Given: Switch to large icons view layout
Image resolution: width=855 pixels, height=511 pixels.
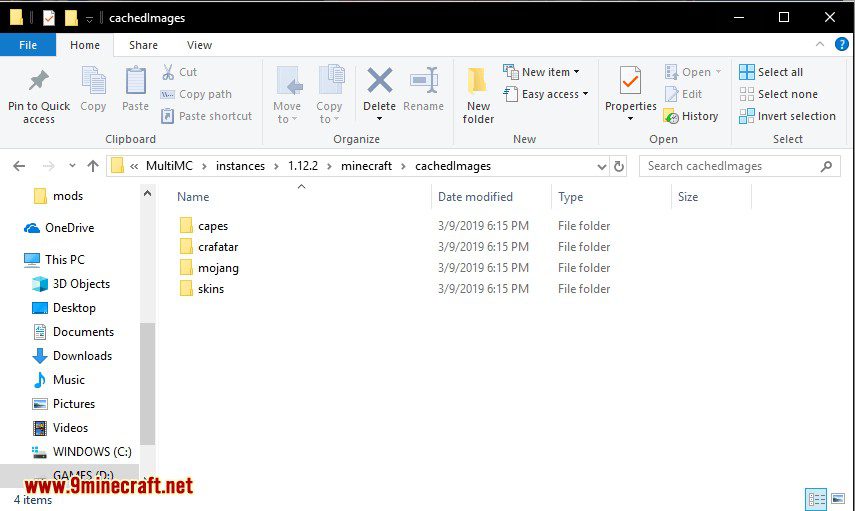Looking at the screenshot, I should point(838,499).
